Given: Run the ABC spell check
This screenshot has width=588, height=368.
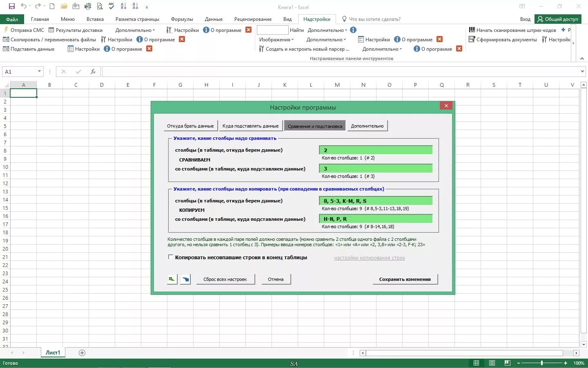Looking at the screenshot, I should click(x=111, y=6).
